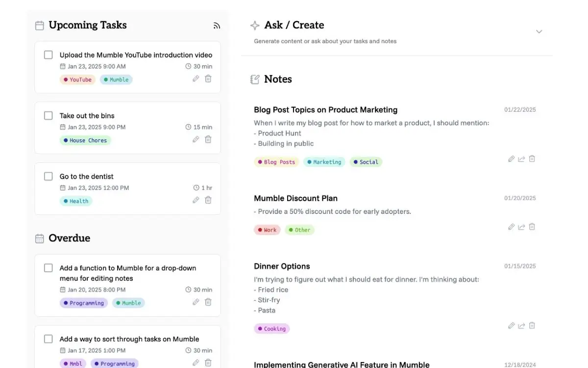The image size is (588, 368).
Task: Share the Mumble Discount Plan note
Action: pyautogui.click(x=521, y=227)
